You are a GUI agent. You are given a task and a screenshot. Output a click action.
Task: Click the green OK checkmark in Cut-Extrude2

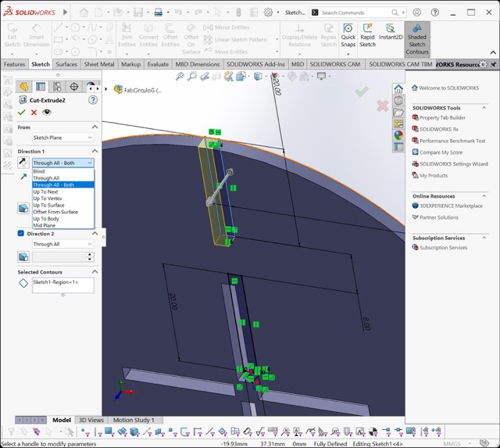point(22,113)
